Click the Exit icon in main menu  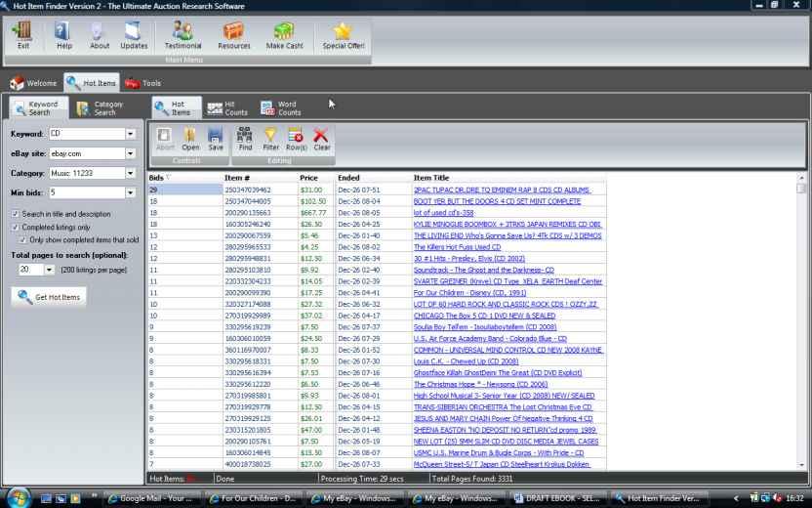[x=22, y=32]
